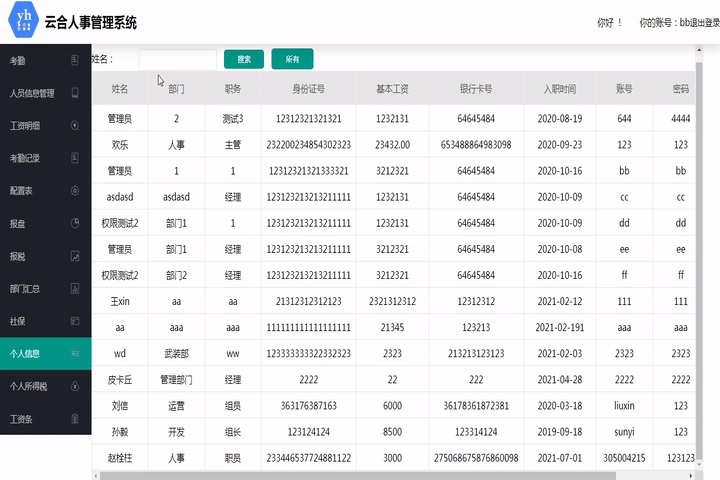Click the 工资明细 sidebar icon
Image resolution: width=720 pixels, height=480 pixels.
(x=75, y=126)
